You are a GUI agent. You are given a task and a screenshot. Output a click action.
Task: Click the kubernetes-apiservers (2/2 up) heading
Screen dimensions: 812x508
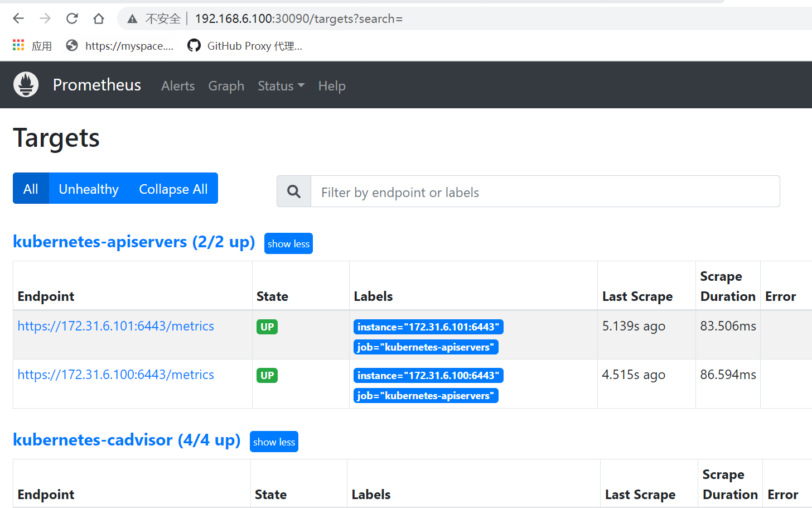[x=134, y=242]
